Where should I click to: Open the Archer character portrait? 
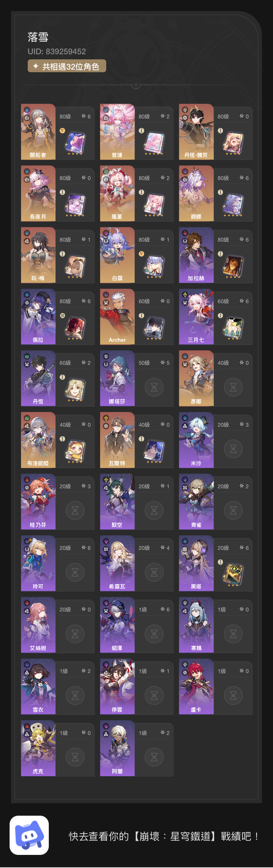117,317
